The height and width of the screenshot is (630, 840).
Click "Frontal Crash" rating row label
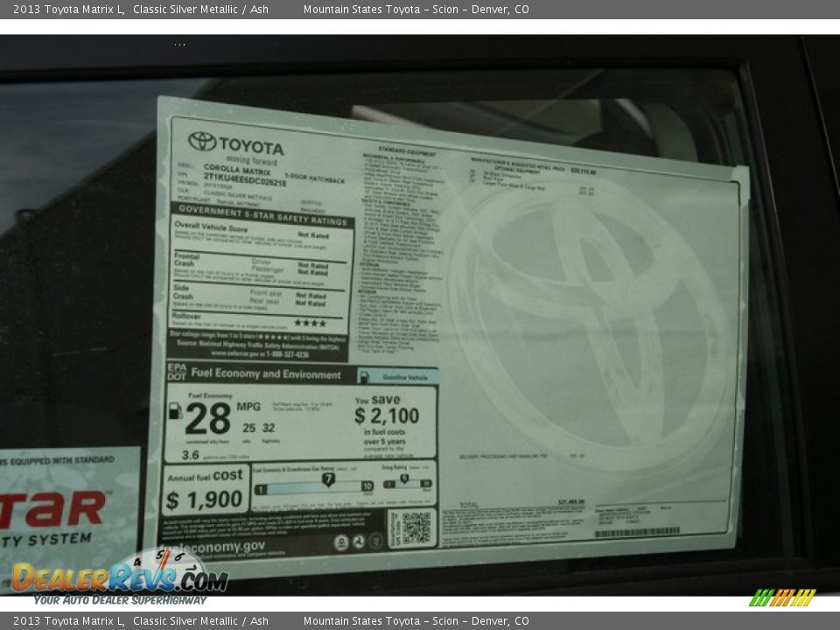pyautogui.click(x=186, y=259)
